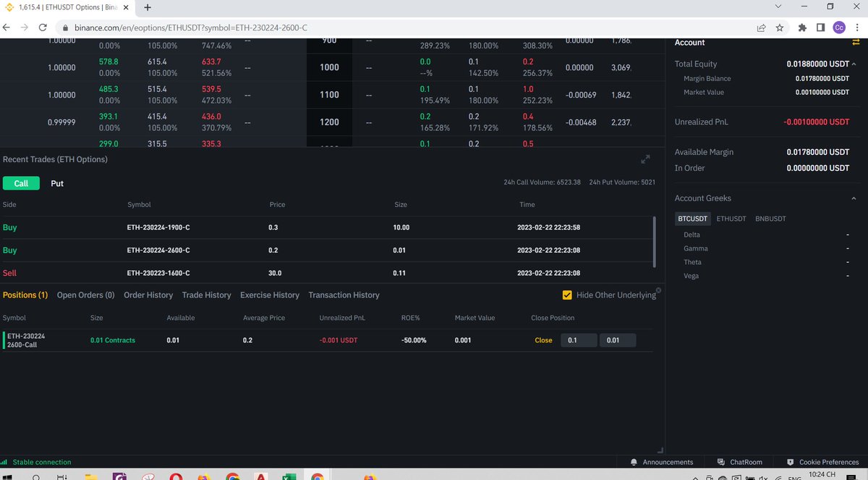This screenshot has height=480, width=868.
Task: Open the Cookie Preferences link
Action: tap(829, 462)
